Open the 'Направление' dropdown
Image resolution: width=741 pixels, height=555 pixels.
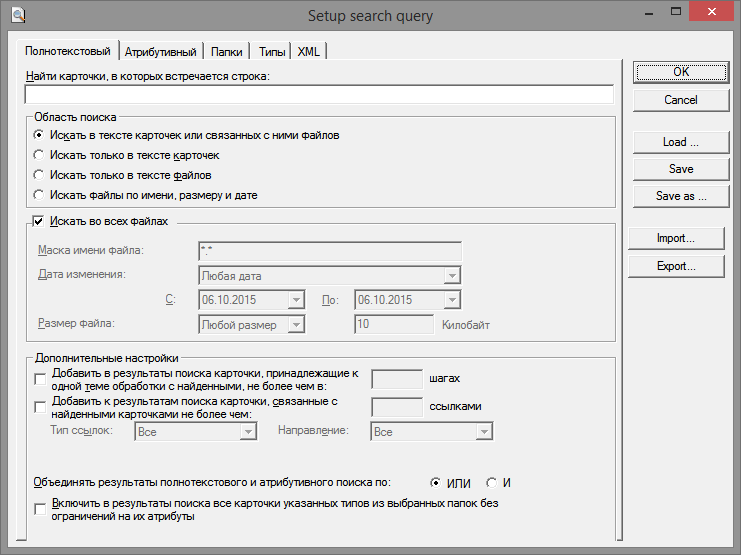[484, 431]
